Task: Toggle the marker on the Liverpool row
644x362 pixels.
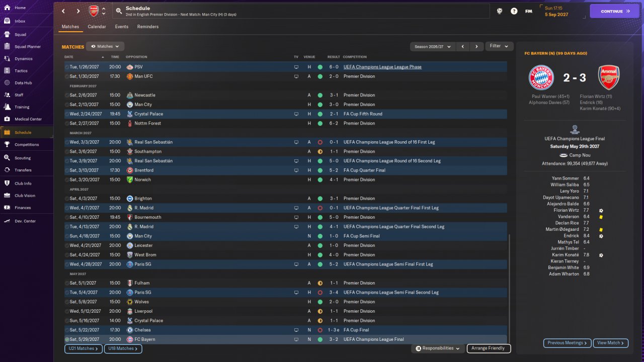Action: [67, 311]
